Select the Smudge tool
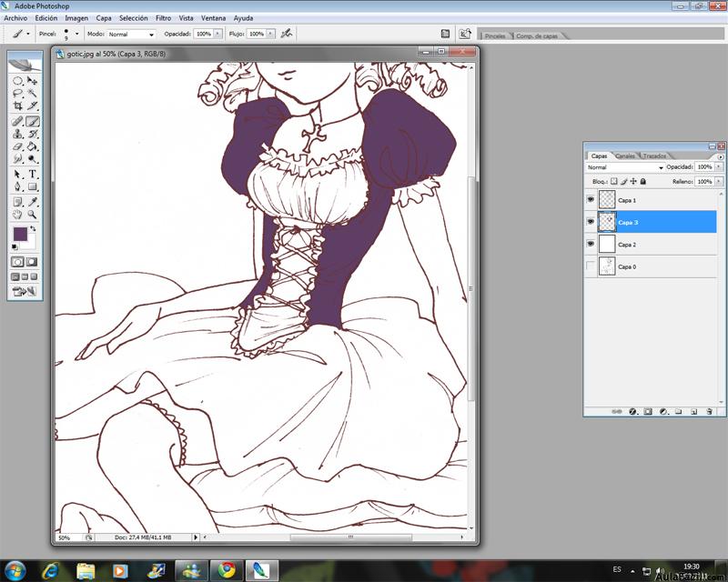728x582 pixels. (x=17, y=159)
